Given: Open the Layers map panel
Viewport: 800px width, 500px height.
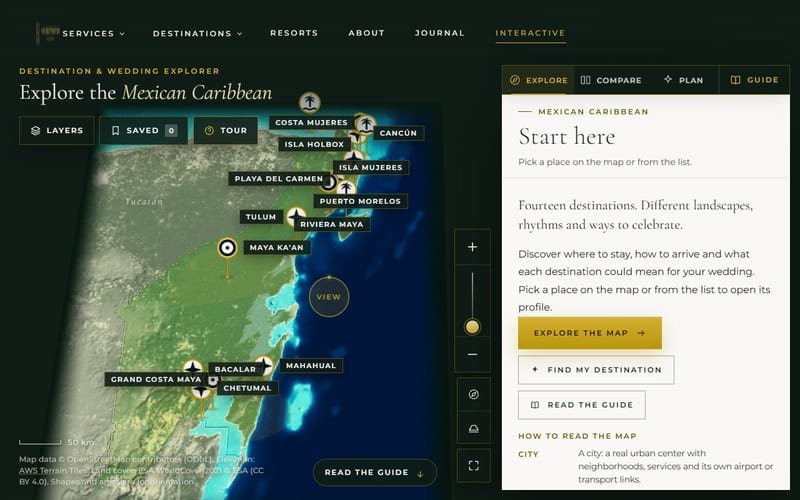Looking at the screenshot, I should [x=57, y=131].
